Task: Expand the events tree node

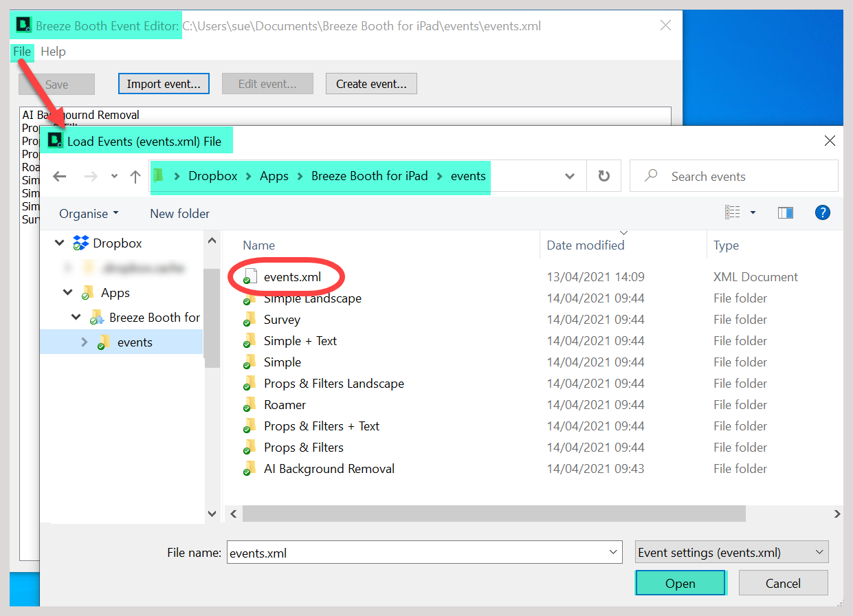Action: (x=85, y=342)
